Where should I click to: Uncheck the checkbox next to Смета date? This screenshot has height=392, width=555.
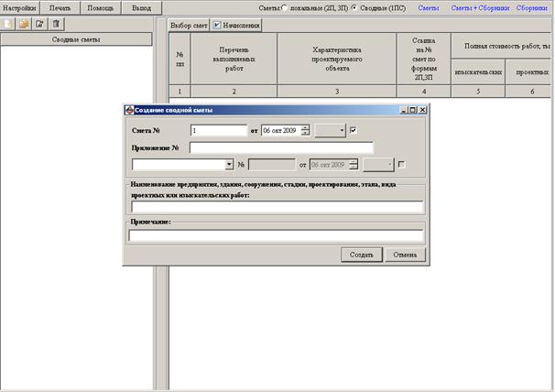353,130
